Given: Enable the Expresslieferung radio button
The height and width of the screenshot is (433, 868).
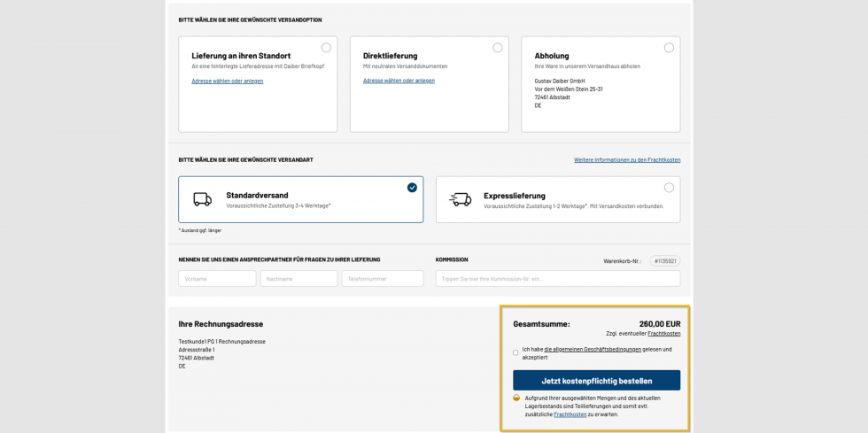Looking at the screenshot, I should 669,188.
